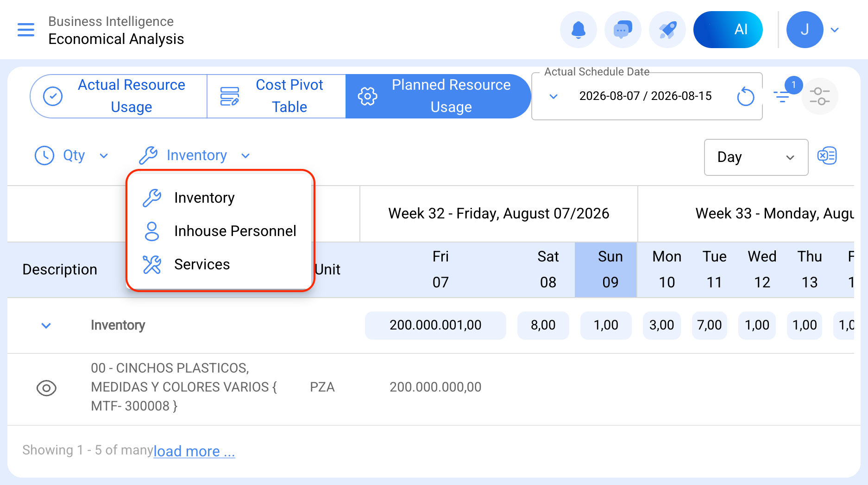This screenshot has height=485, width=868.
Task: Open the Day granularity combo box
Action: pyautogui.click(x=756, y=157)
